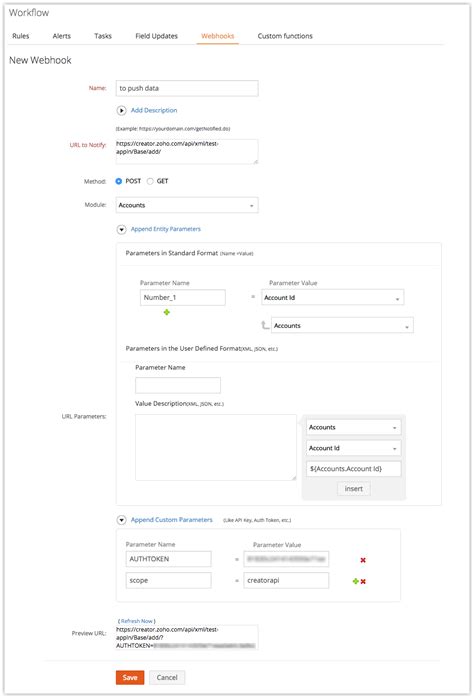Image resolution: width=474 pixels, height=698 pixels.
Task: Expand the Add Description arrow icon
Action: 121,110
